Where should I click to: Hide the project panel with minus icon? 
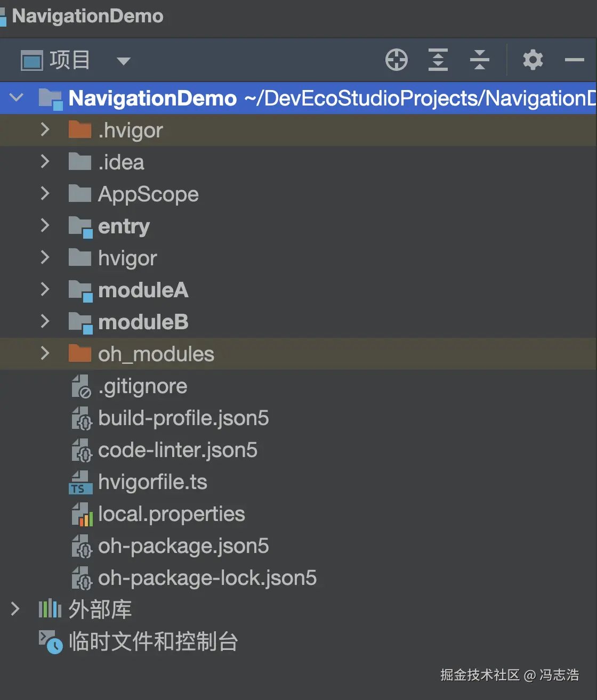point(574,60)
